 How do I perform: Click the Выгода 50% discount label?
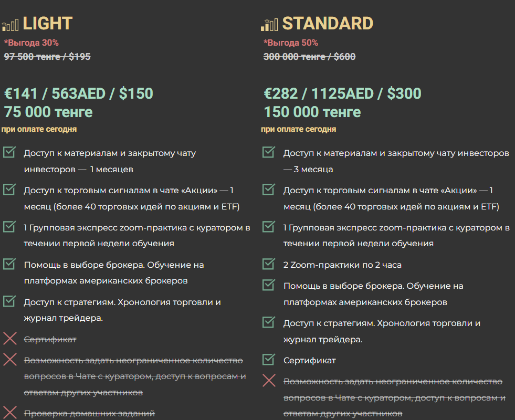coord(291,43)
